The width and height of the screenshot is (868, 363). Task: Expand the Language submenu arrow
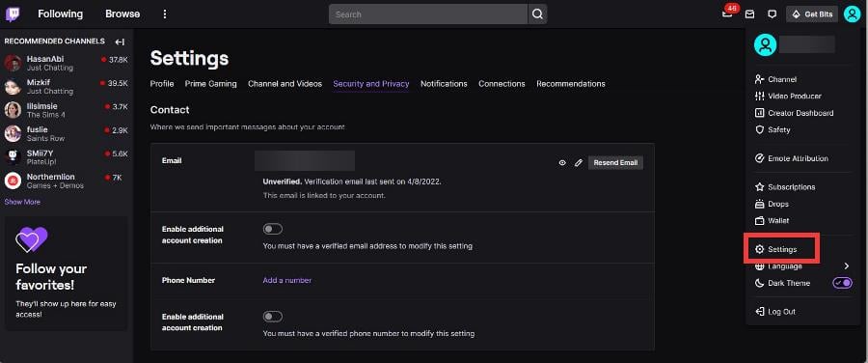tap(847, 266)
